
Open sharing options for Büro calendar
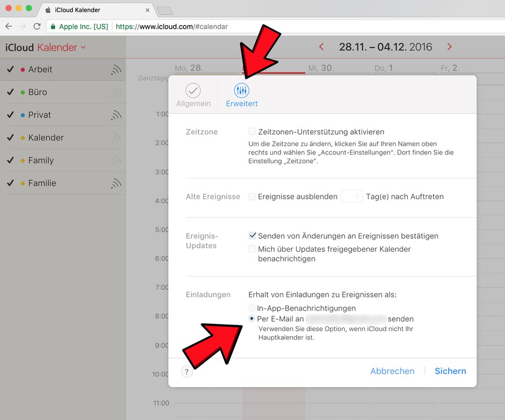pyautogui.click(x=116, y=93)
